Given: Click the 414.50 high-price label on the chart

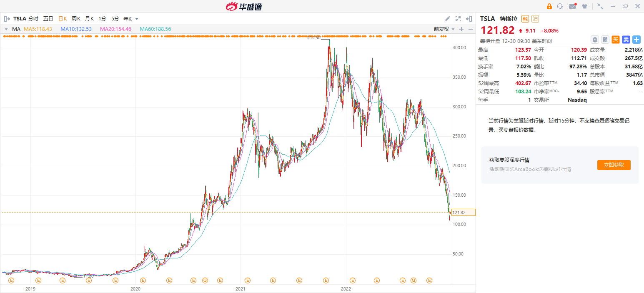Looking at the screenshot, I should pyautogui.click(x=314, y=38).
